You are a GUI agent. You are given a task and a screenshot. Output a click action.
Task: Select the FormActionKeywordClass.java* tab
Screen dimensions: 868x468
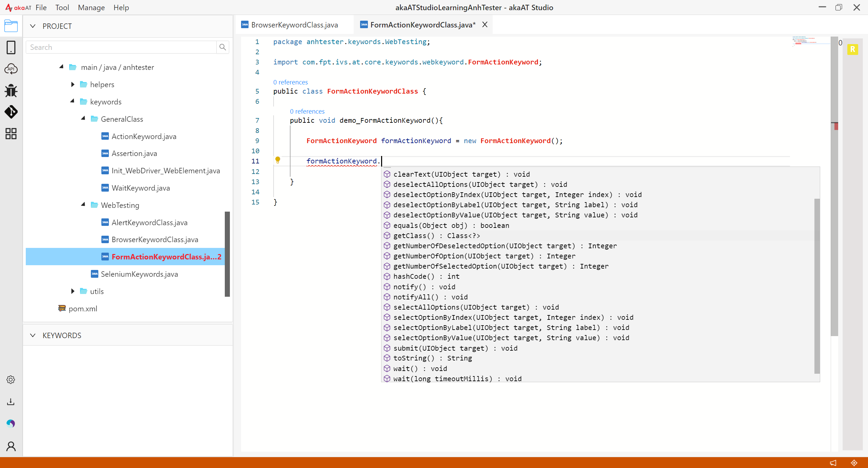[x=422, y=25]
